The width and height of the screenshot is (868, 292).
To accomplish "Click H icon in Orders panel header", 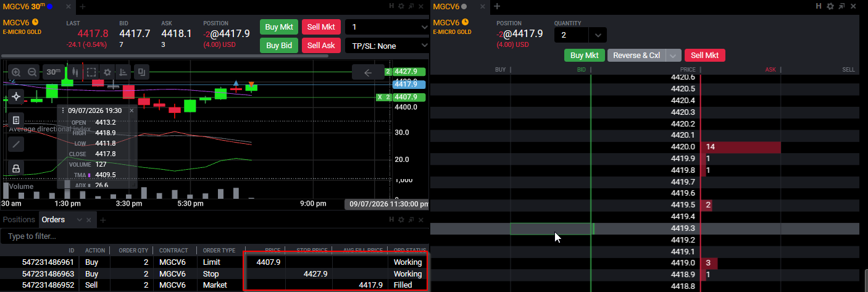I will click(x=391, y=219).
